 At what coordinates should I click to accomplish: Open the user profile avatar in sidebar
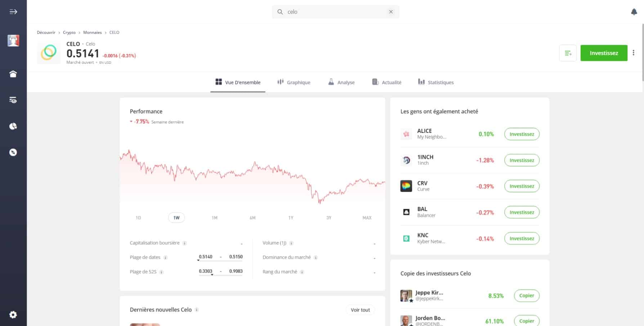[13, 41]
